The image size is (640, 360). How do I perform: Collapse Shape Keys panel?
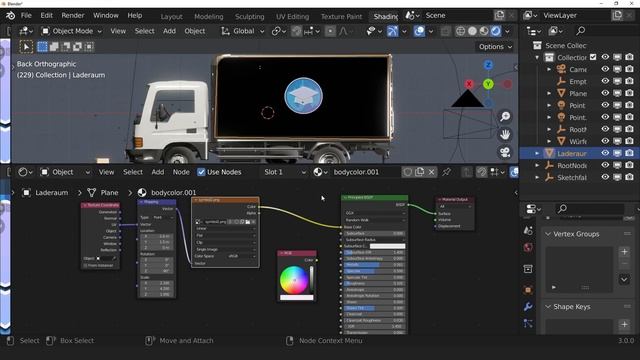(x=548, y=307)
